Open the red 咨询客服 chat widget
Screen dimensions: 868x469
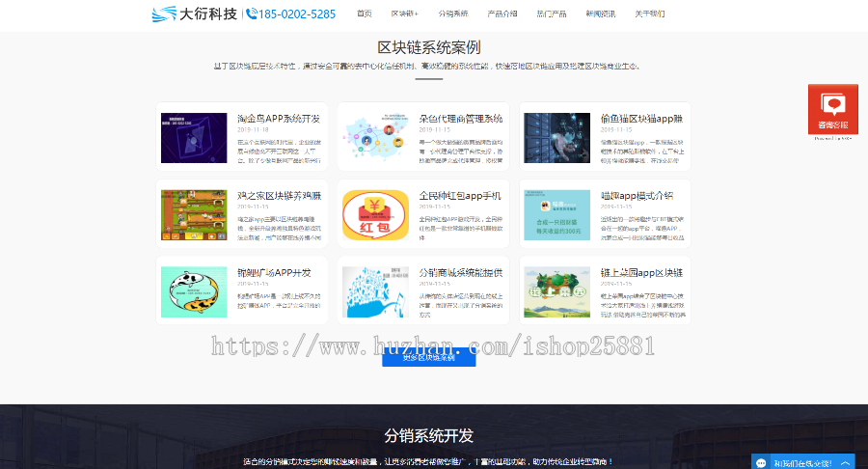[832, 109]
